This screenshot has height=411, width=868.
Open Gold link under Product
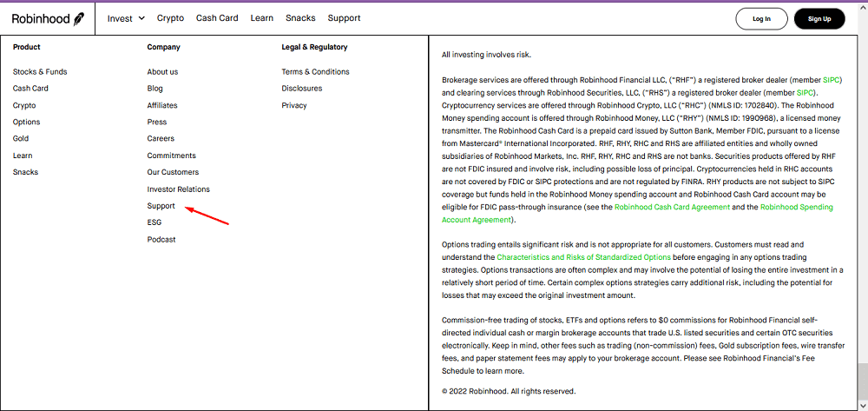[x=21, y=138]
